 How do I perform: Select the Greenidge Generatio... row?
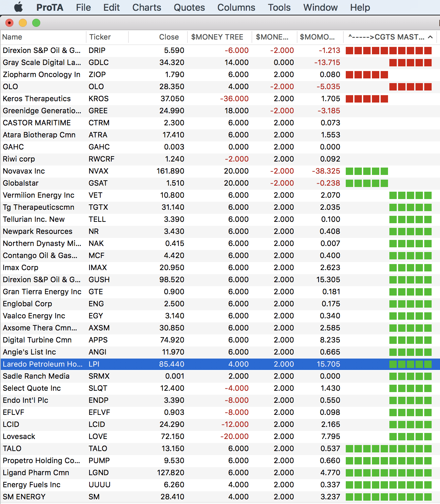[220, 111]
